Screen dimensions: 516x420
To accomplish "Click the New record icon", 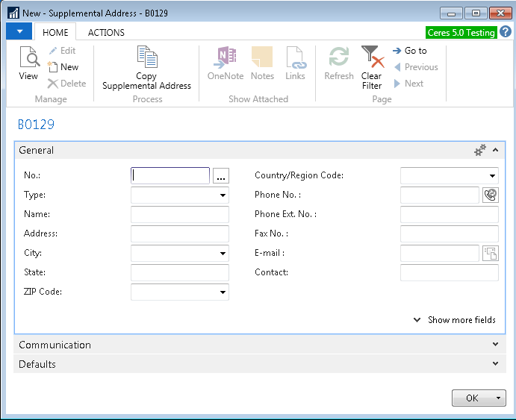I will (x=53, y=67).
